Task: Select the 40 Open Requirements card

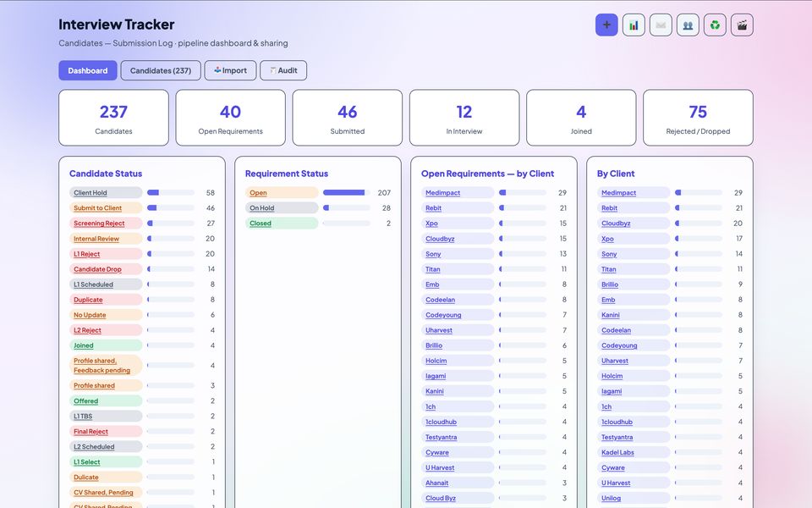Action: pos(230,118)
